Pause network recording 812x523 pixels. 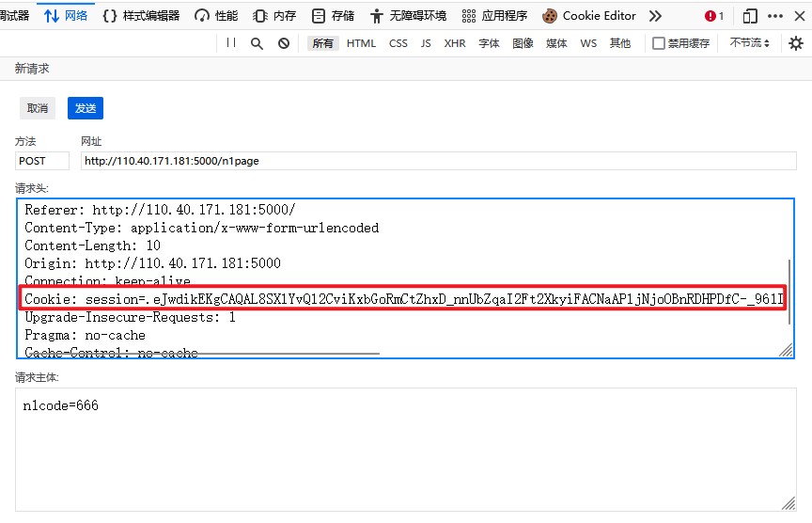pos(231,43)
